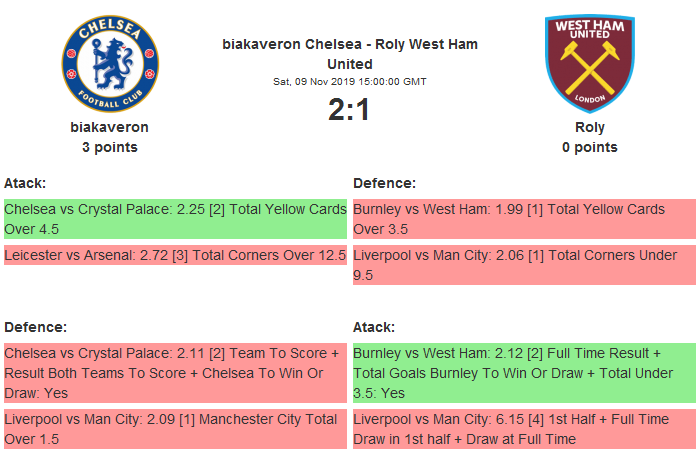Select Chelsea To Win Or Draw bet row
The width and height of the screenshot is (700, 460).
coord(175,373)
